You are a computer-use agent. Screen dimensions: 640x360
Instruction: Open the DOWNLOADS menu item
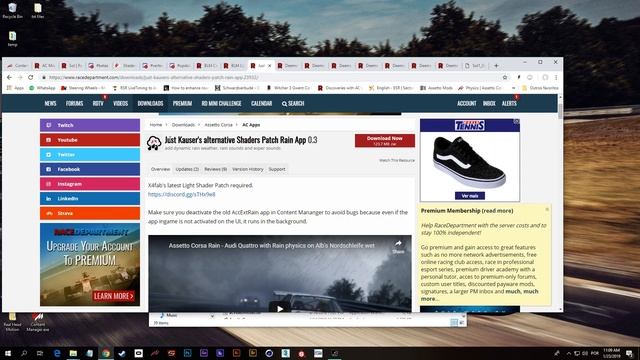[x=150, y=103]
